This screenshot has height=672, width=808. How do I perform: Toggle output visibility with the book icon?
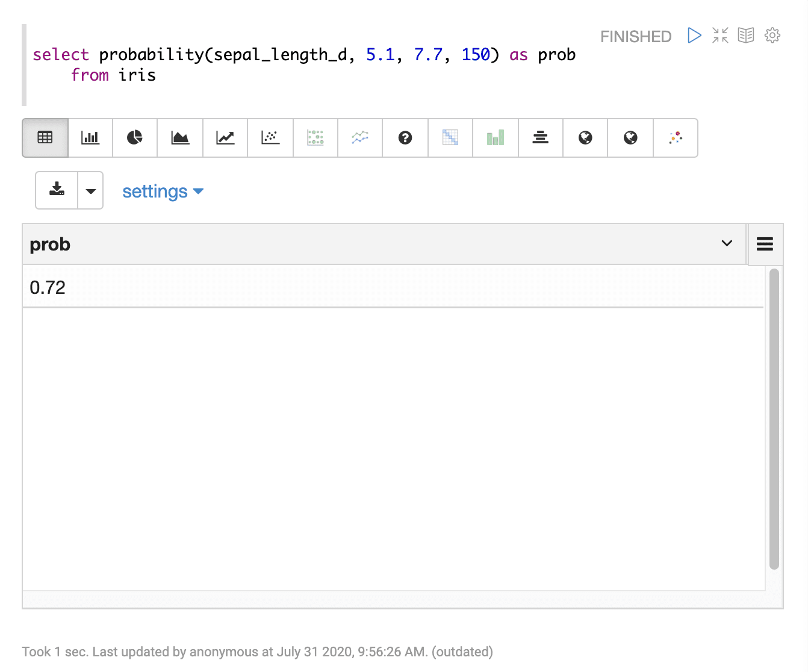click(746, 36)
